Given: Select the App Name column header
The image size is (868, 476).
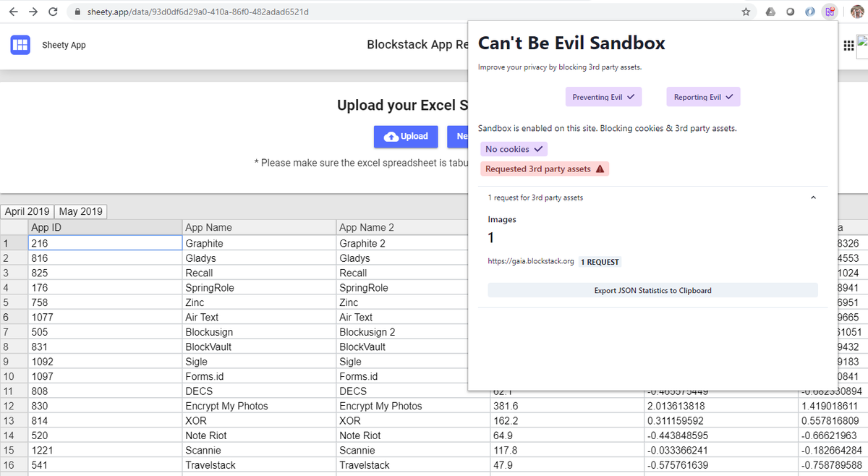Looking at the screenshot, I should (x=259, y=227).
